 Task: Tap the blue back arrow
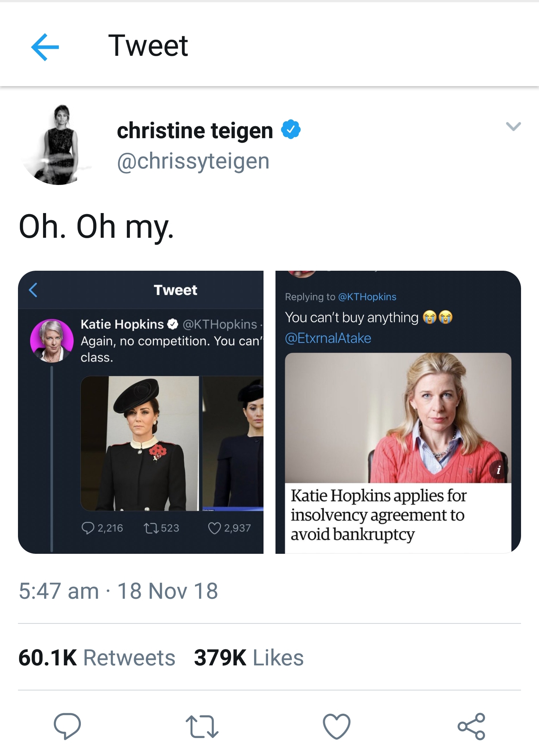[x=45, y=47]
